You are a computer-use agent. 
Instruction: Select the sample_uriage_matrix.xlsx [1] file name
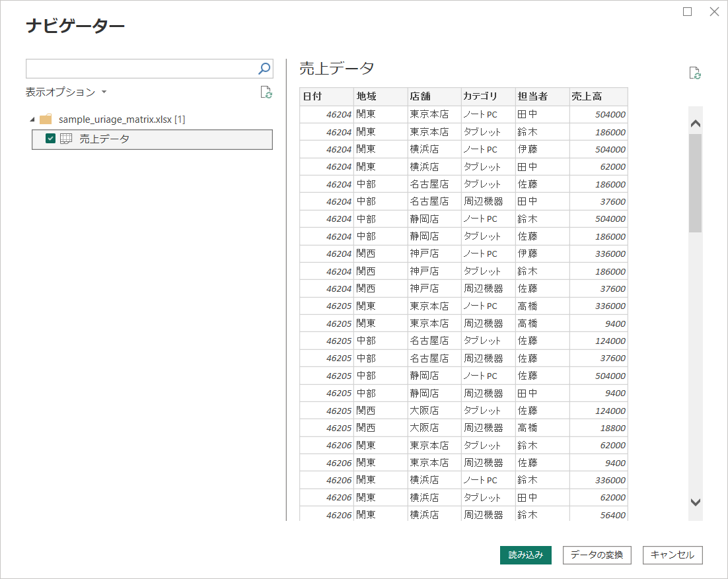pos(122,119)
